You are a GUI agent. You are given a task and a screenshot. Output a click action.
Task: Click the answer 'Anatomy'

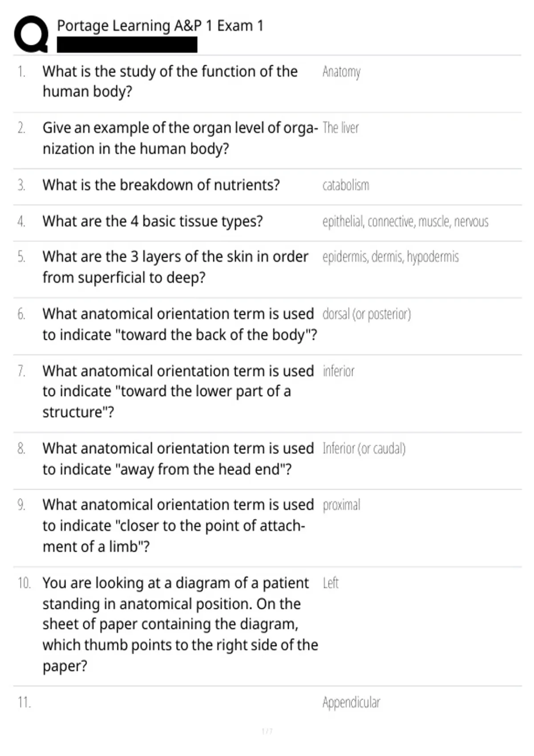(341, 72)
